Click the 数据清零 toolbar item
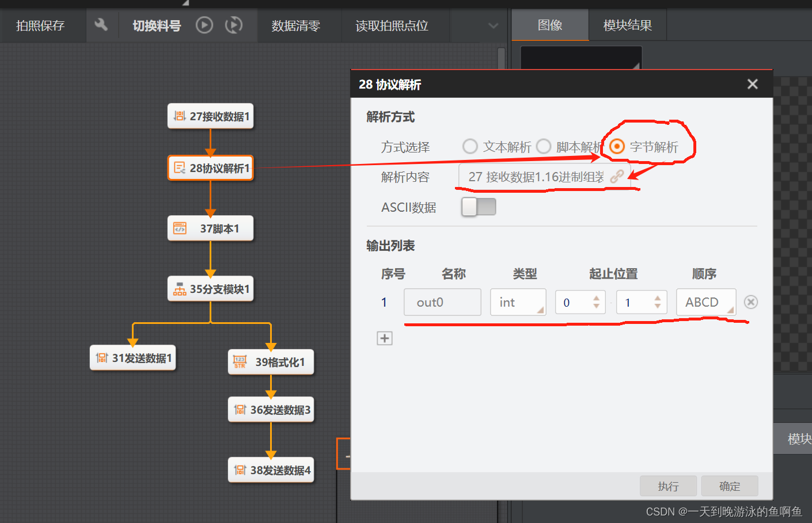812x523 pixels. click(296, 25)
